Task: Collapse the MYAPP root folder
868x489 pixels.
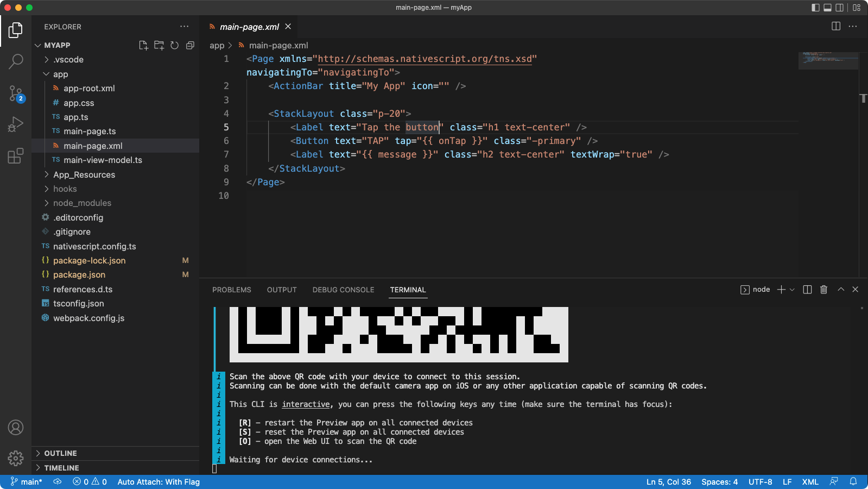Action: pos(116,45)
